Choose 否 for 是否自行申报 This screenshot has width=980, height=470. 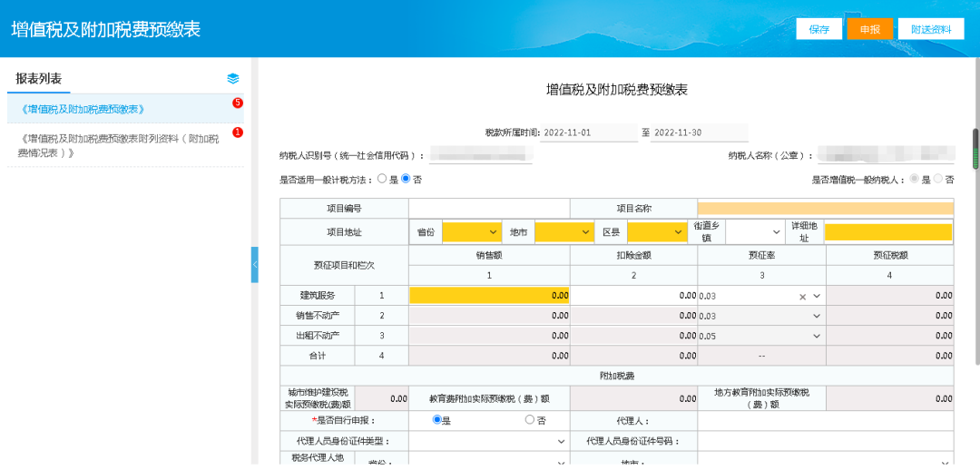click(529, 420)
